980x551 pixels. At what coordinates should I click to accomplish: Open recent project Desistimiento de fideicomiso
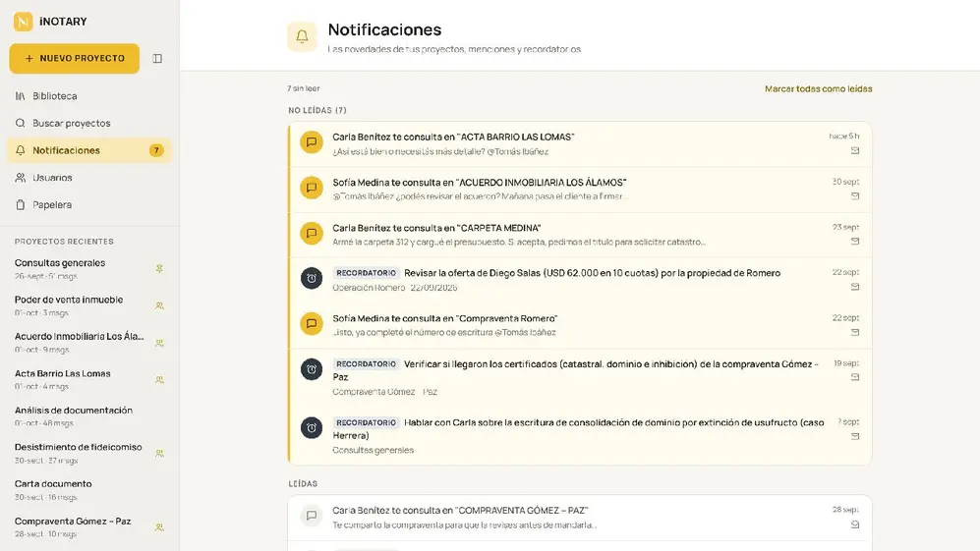[82, 453]
